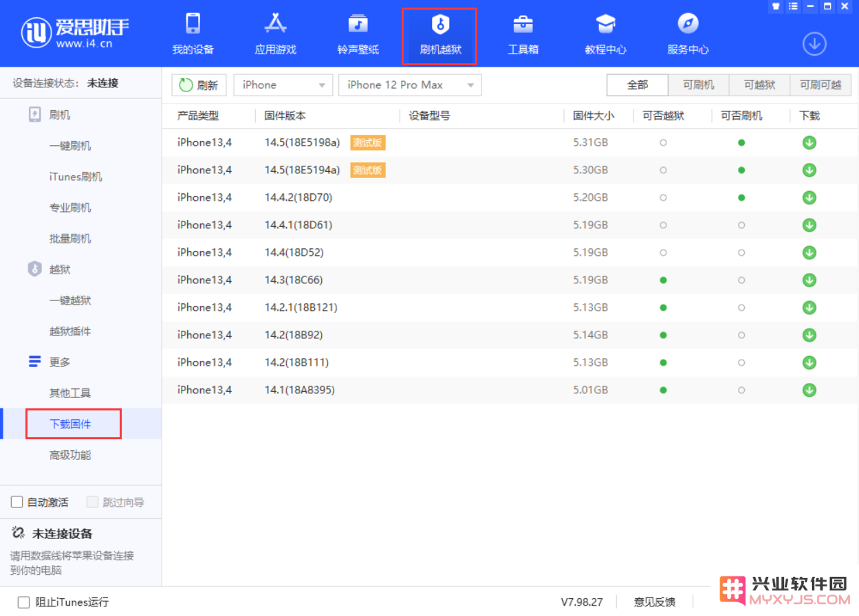This screenshot has width=859, height=616.
Task: Open 意见反馈 feedback link
Action: point(655,602)
